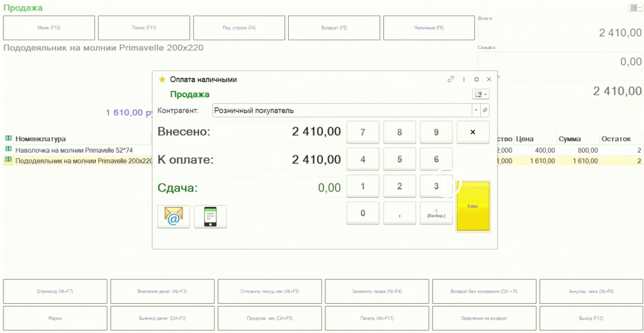
Task: Open Меню (F10) button
Action: coord(49,28)
